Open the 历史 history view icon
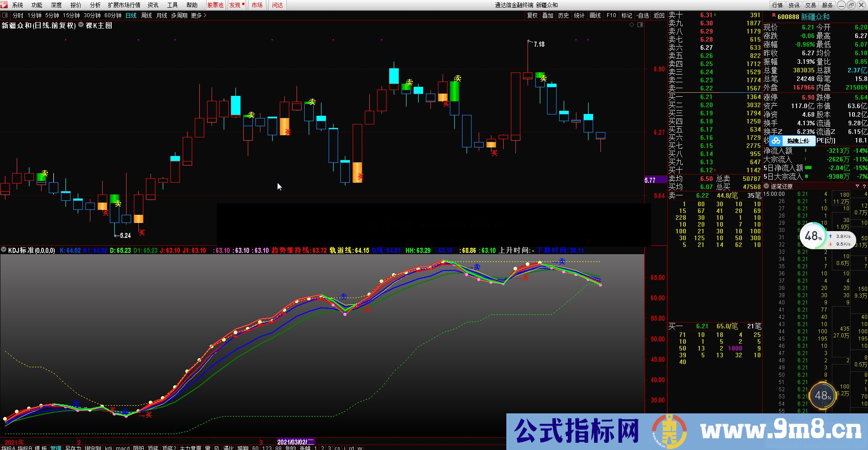 (563, 15)
